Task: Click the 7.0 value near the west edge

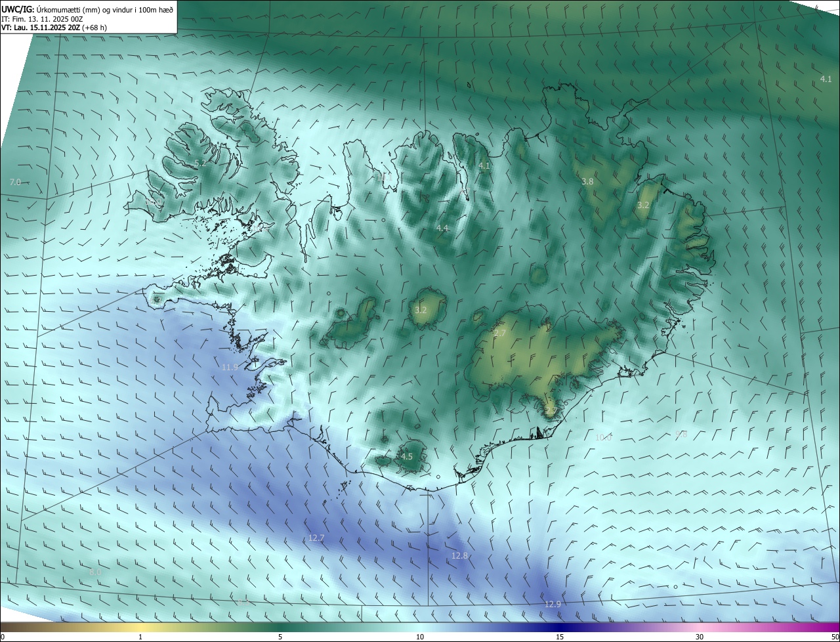Action: [15, 181]
